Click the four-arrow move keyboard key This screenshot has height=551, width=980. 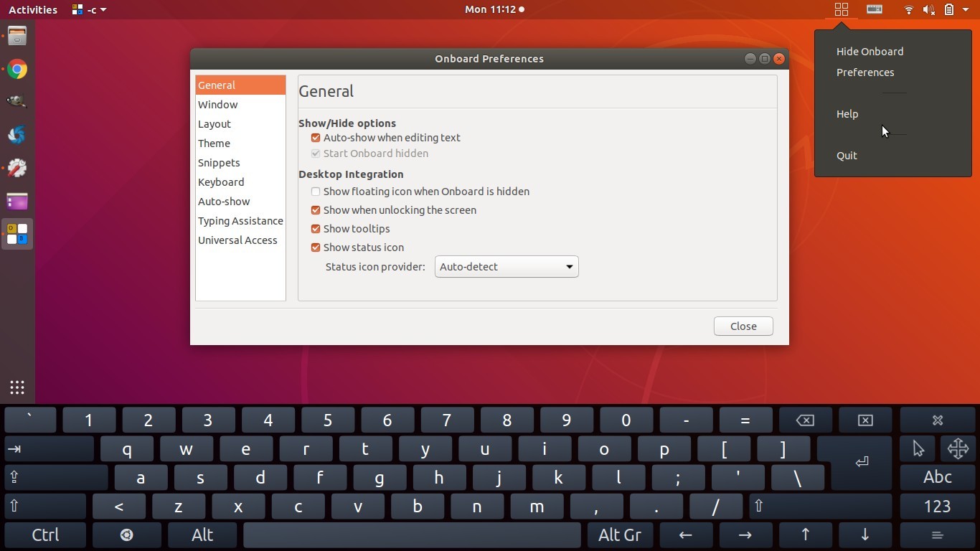point(958,449)
